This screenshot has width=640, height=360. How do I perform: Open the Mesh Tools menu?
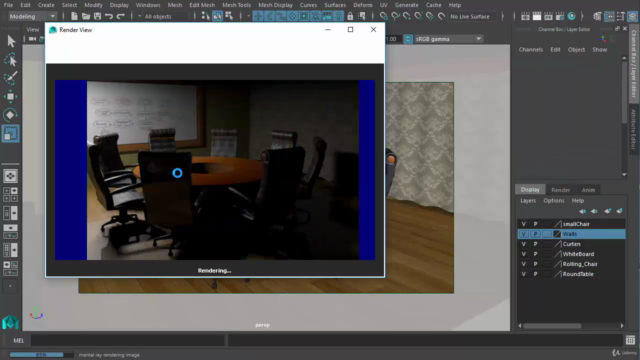(x=236, y=5)
